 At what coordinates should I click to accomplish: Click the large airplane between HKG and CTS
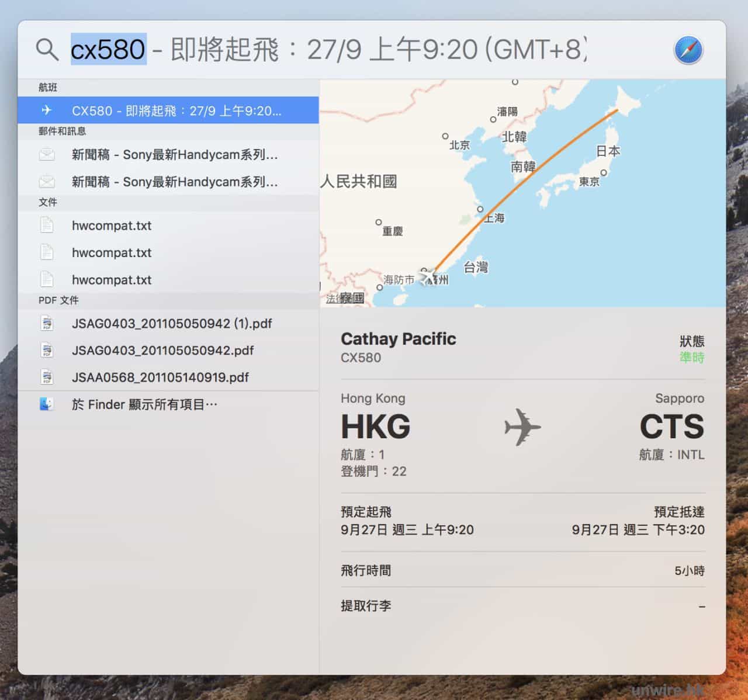(522, 427)
